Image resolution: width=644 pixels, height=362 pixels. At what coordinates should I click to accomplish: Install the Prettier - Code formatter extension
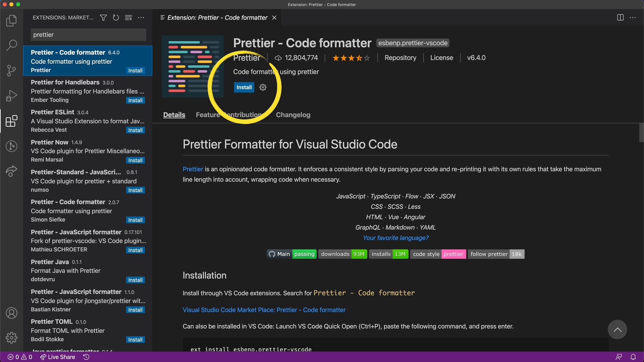tap(244, 87)
